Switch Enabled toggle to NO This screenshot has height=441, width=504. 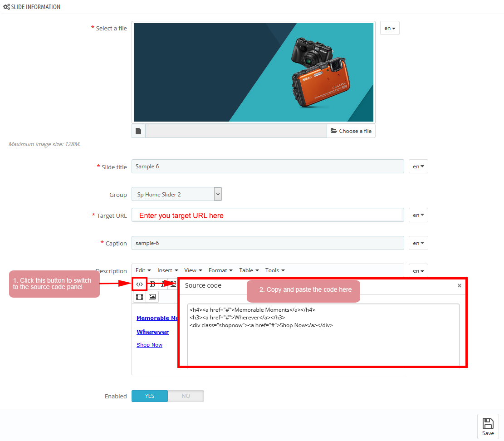click(x=186, y=396)
